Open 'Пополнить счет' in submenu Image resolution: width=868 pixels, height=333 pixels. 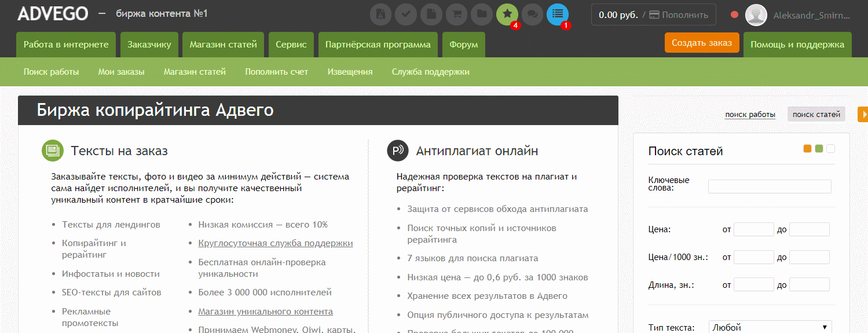coord(277,72)
